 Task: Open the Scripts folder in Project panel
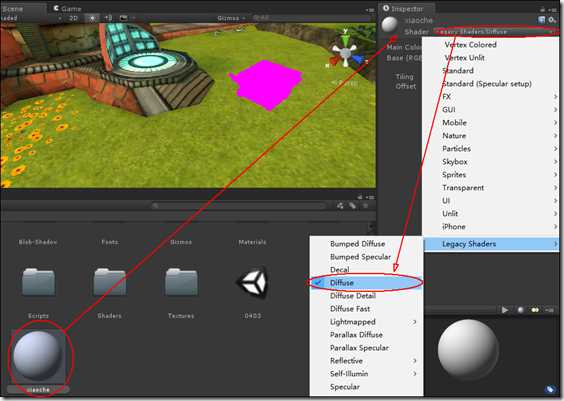tap(38, 283)
